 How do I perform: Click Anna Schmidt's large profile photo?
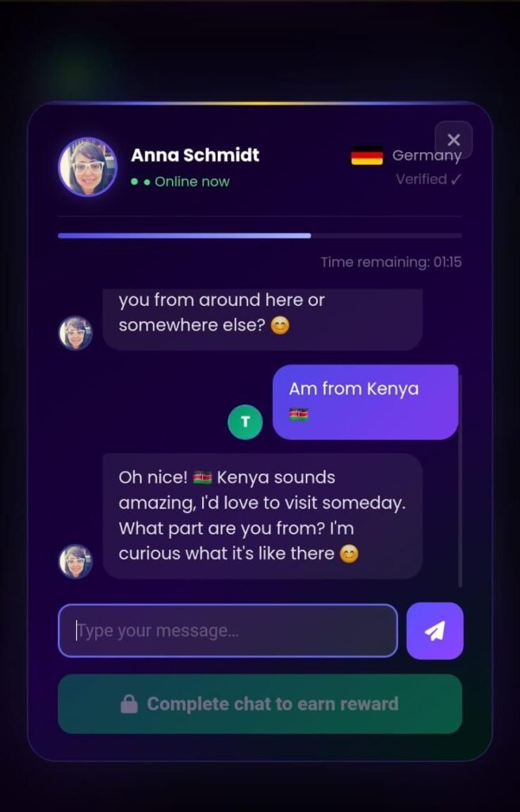[x=87, y=167]
